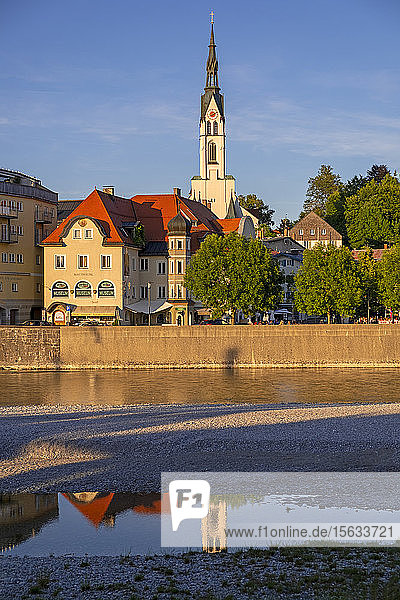
Task: Open the www.f1online.de/15633721 link
Action: [x=309, y=532]
